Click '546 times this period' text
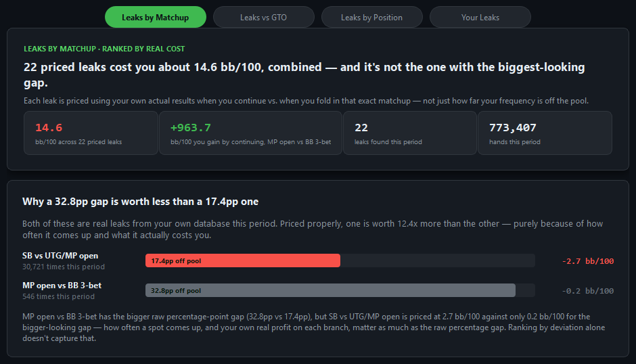This screenshot has height=364, width=636. 58,296
